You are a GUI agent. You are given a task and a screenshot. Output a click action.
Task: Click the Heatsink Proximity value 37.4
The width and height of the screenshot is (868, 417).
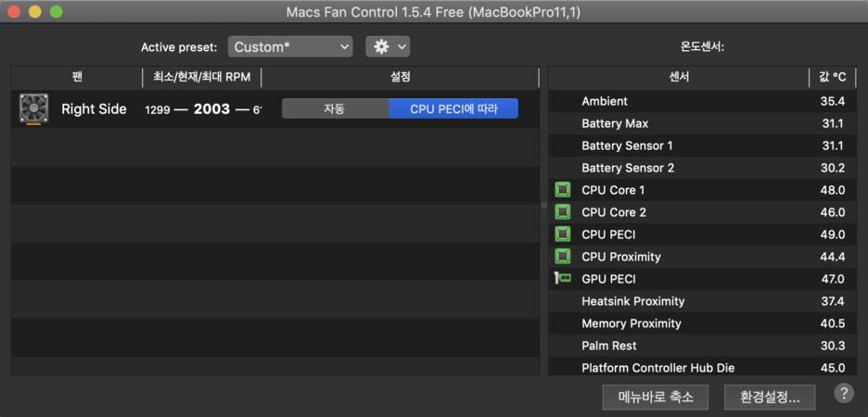tap(833, 301)
